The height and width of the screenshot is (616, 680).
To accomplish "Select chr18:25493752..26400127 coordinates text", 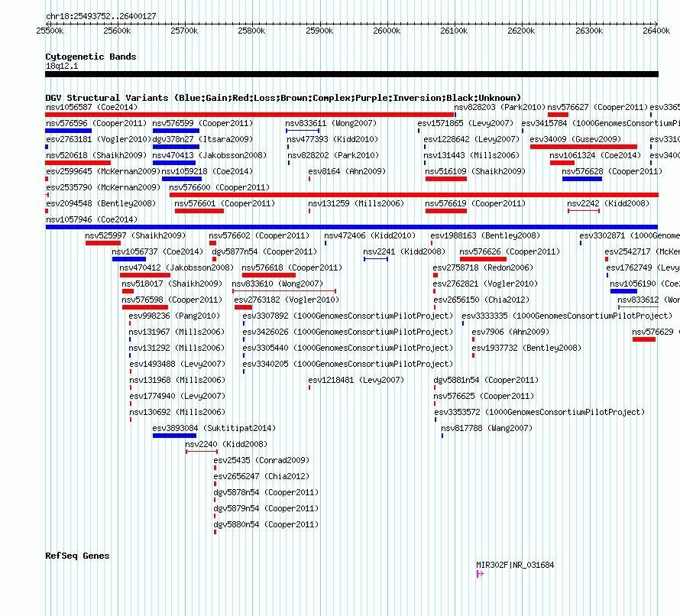I will pyautogui.click(x=101, y=16).
